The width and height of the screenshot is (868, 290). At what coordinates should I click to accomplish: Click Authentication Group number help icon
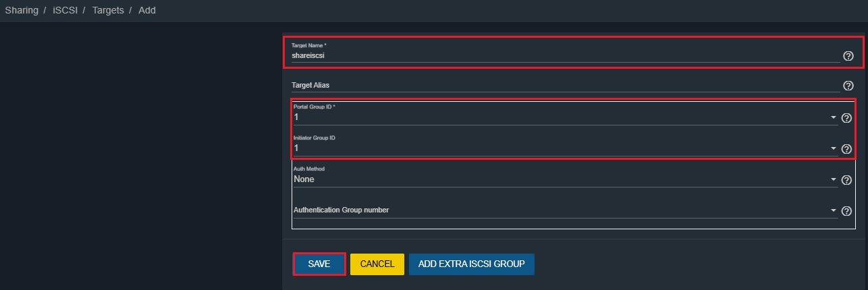point(847,211)
